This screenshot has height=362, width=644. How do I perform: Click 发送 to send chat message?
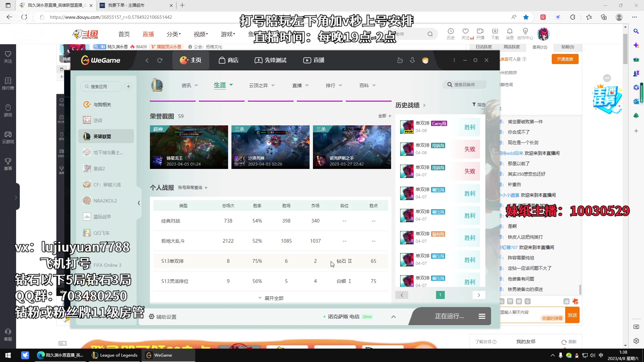572,315
